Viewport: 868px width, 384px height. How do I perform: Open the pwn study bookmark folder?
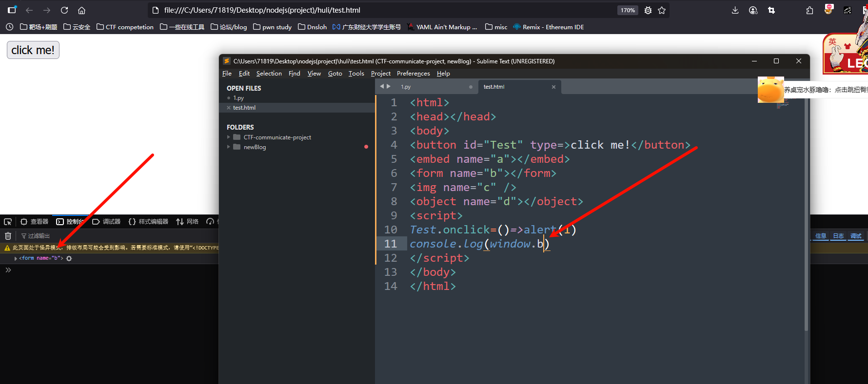(x=272, y=27)
